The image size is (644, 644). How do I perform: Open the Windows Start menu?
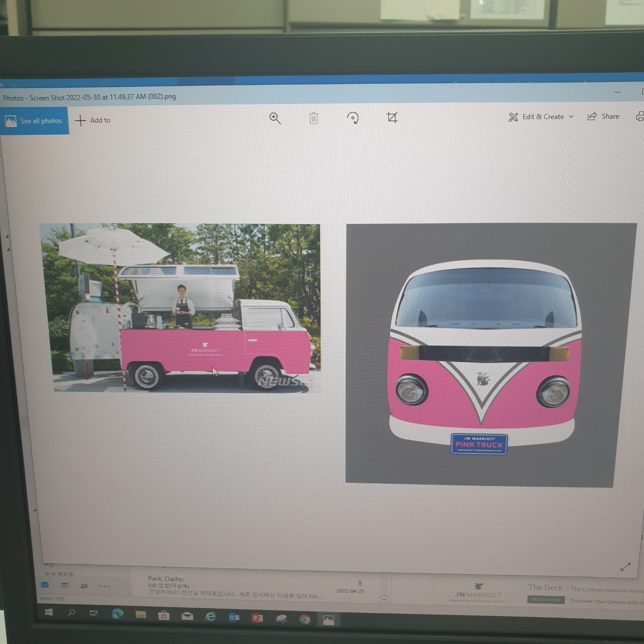pos(49,612)
